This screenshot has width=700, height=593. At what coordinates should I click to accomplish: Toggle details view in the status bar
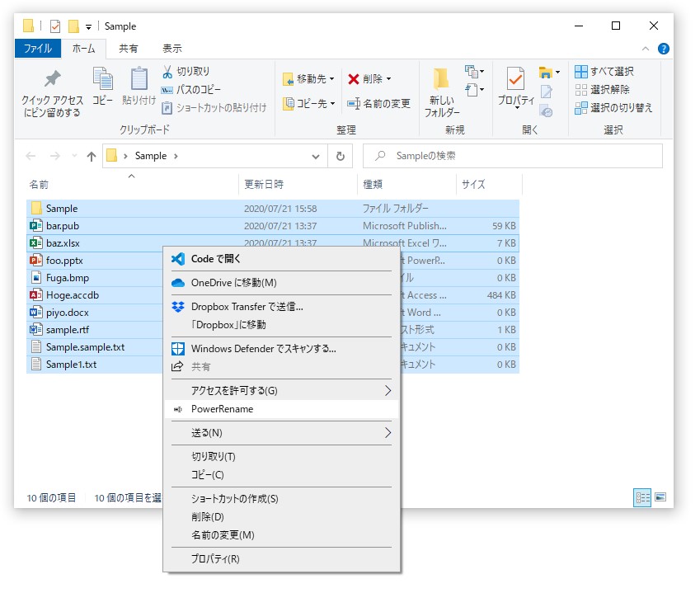point(641,497)
